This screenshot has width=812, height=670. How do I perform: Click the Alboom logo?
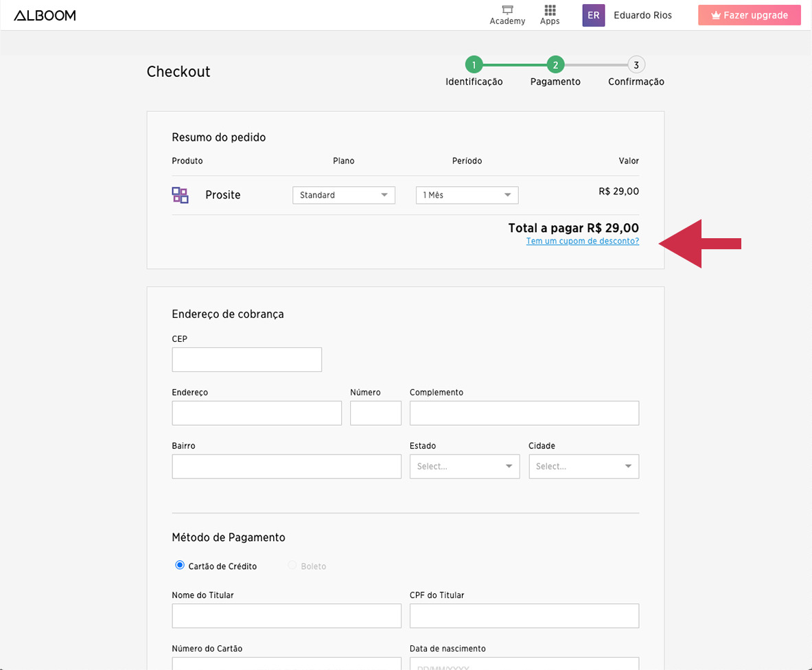click(x=45, y=15)
